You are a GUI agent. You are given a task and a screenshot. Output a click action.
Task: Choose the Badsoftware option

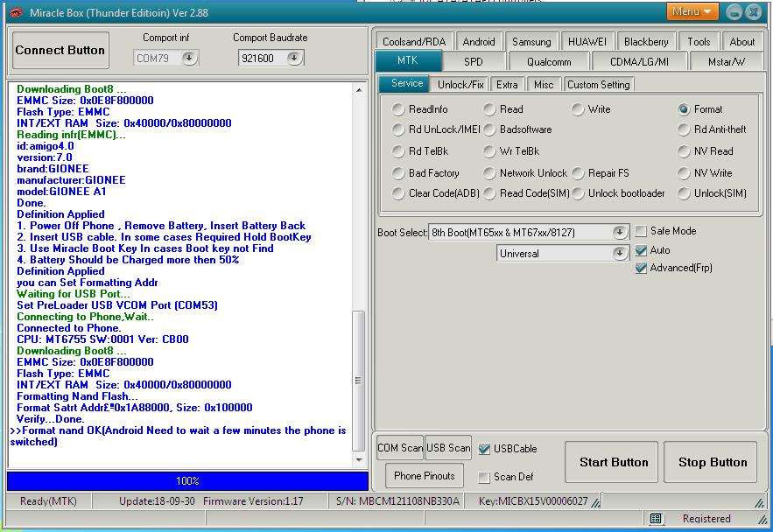pos(489,129)
